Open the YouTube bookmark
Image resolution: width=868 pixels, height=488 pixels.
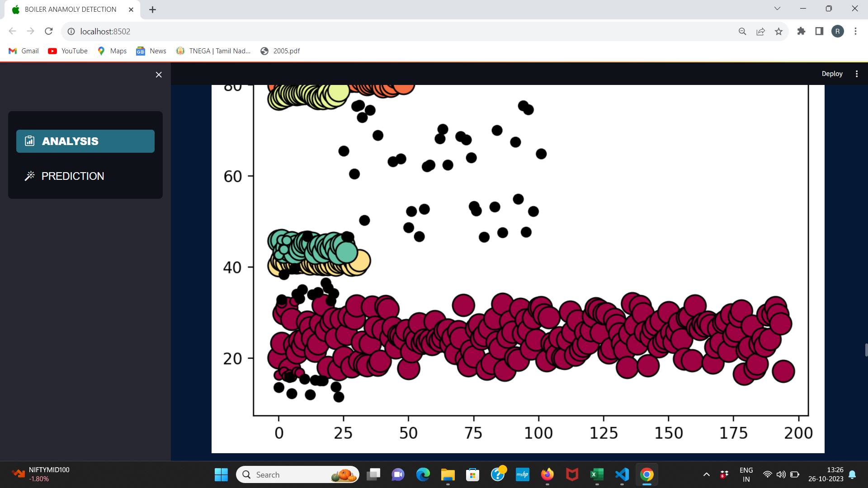tap(67, 51)
